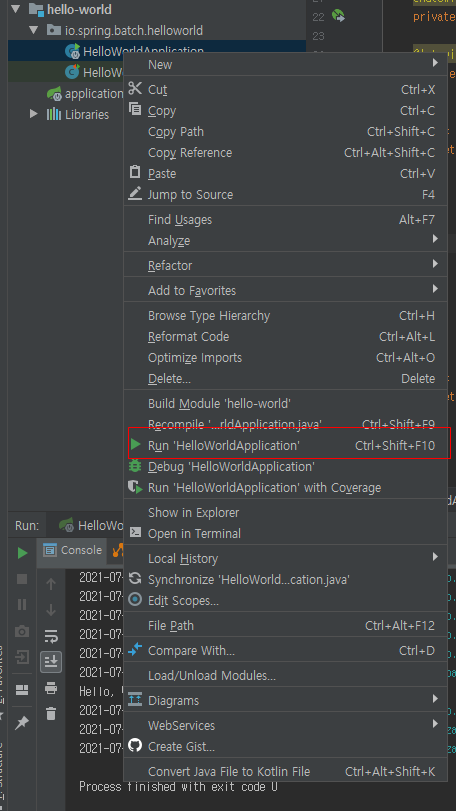Collapse the io.spring.batch.helloworld package
The width and height of the screenshot is (456, 811).
(x=34, y=30)
